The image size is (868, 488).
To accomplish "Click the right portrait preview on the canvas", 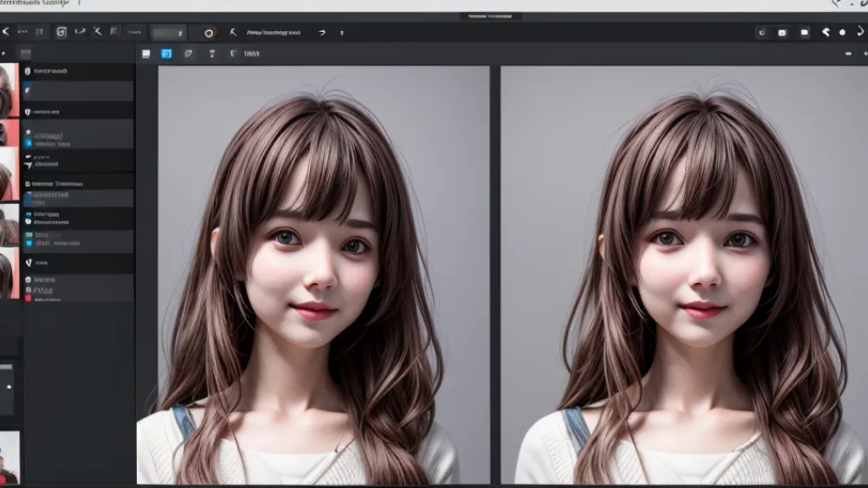I will coord(685,275).
